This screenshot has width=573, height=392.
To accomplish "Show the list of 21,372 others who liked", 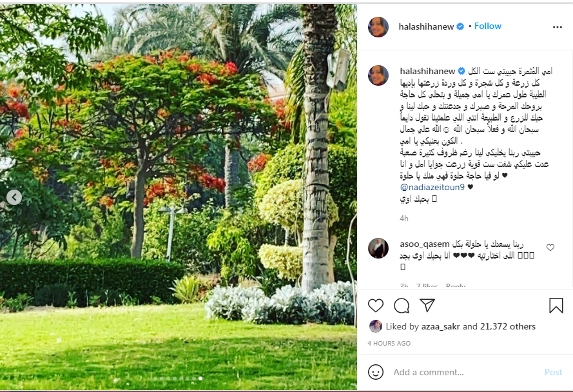I will point(508,326).
